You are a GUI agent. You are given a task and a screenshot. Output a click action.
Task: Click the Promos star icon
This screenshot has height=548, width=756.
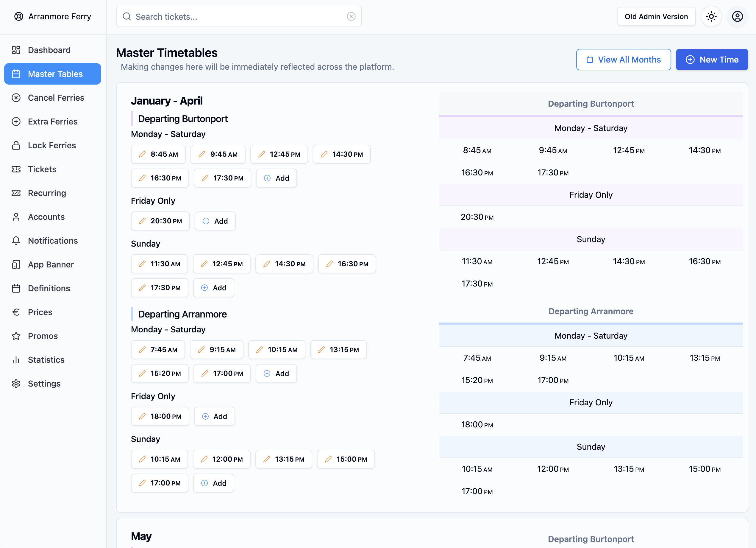[x=16, y=336]
